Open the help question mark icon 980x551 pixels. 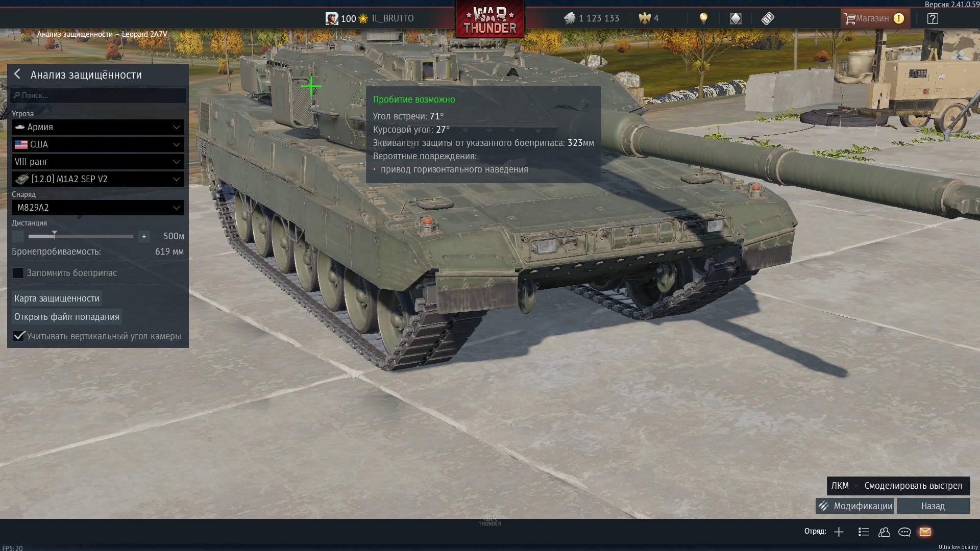933,19
